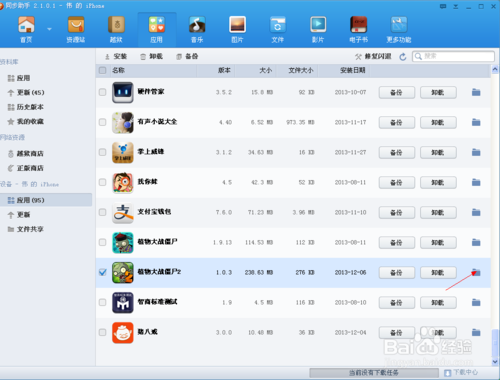Click the search input field
The width and height of the screenshot is (500, 380).
point(453,56)
